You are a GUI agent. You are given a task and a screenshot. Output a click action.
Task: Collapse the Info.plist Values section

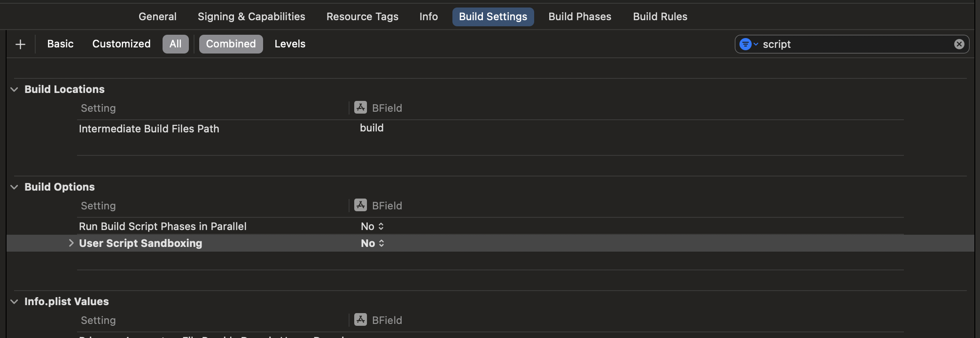point(14,301)
